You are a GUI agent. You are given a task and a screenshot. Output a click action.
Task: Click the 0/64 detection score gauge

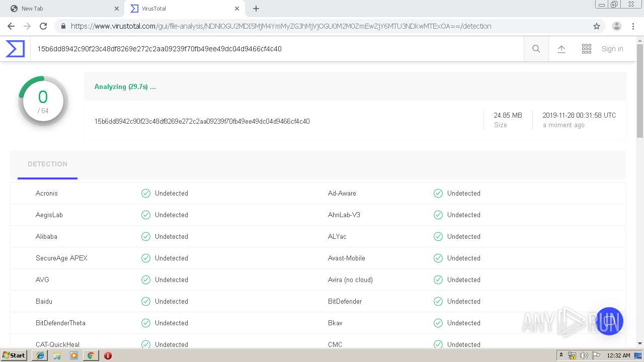43,101
